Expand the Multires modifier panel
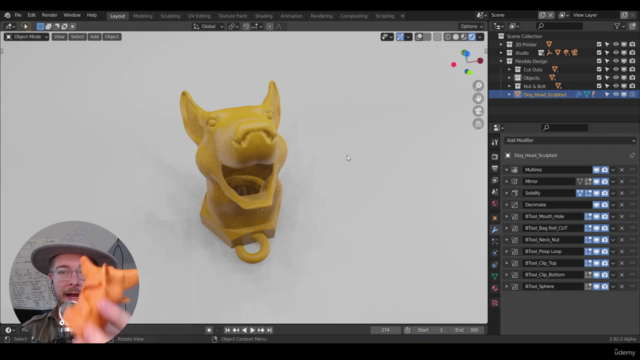The height and width of the screenshot is (360, 640). [x=507, y=170]
